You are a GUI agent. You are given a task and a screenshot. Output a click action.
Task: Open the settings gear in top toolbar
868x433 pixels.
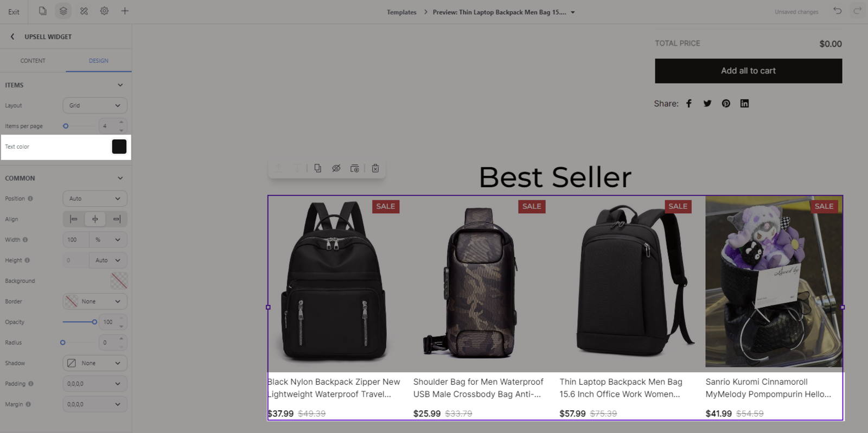104,11
